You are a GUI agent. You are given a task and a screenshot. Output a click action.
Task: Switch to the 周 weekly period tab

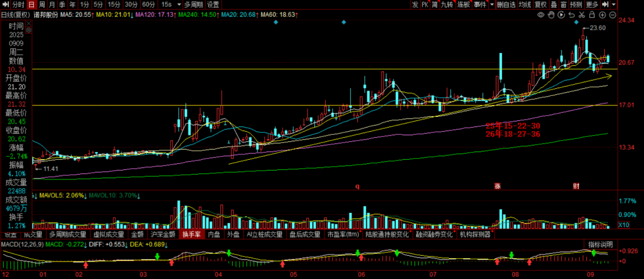pyautogui.click(x=42, y=4)
